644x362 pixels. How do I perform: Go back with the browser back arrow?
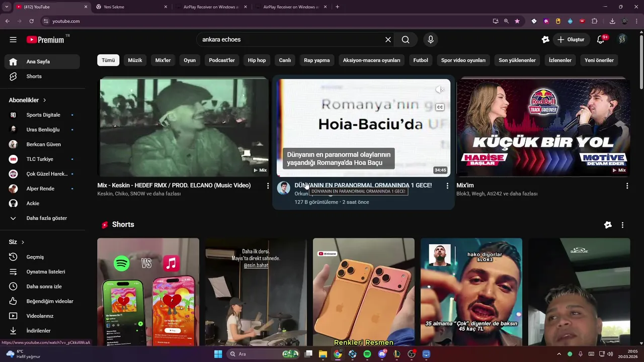[7, 21]
